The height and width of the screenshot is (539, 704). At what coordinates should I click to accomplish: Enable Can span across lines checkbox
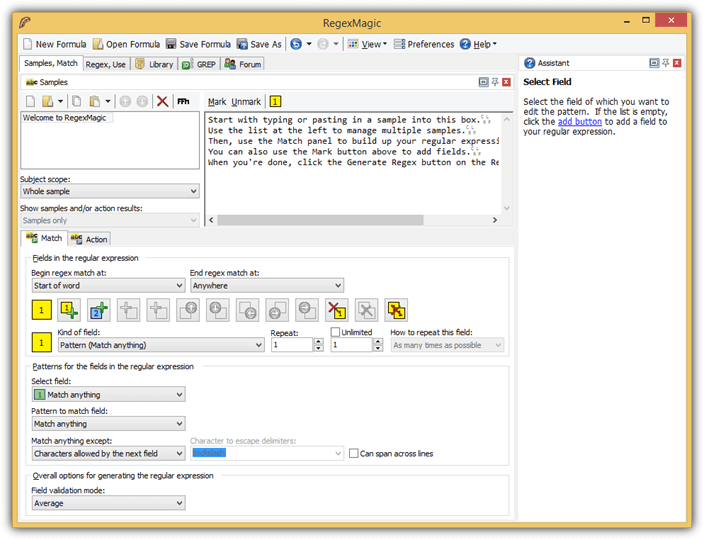(354, 453)
